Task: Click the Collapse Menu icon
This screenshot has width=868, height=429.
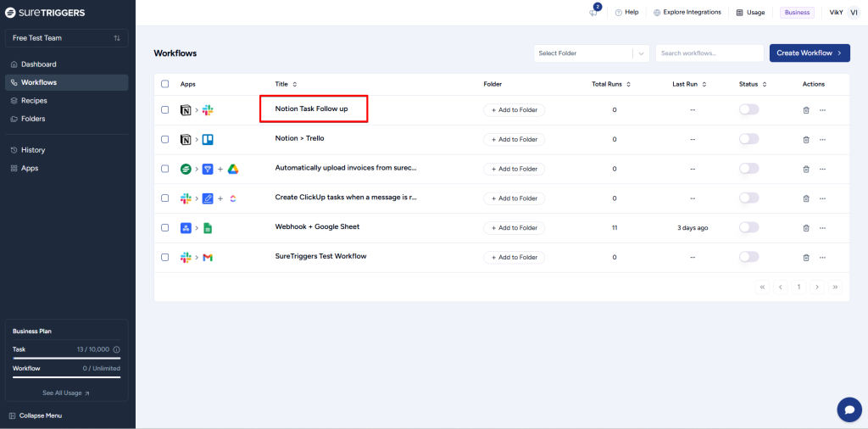Action: click(x=12, y=415)
